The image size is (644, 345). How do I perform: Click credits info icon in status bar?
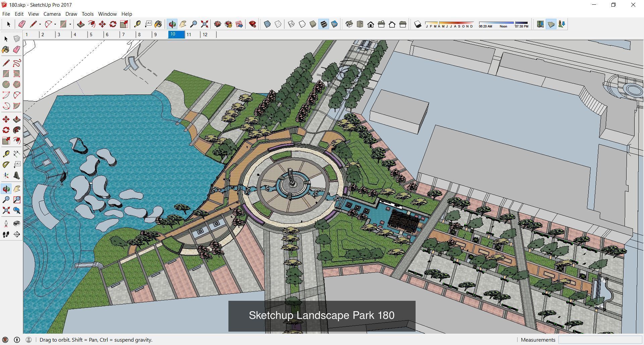[x=17, y=340]
